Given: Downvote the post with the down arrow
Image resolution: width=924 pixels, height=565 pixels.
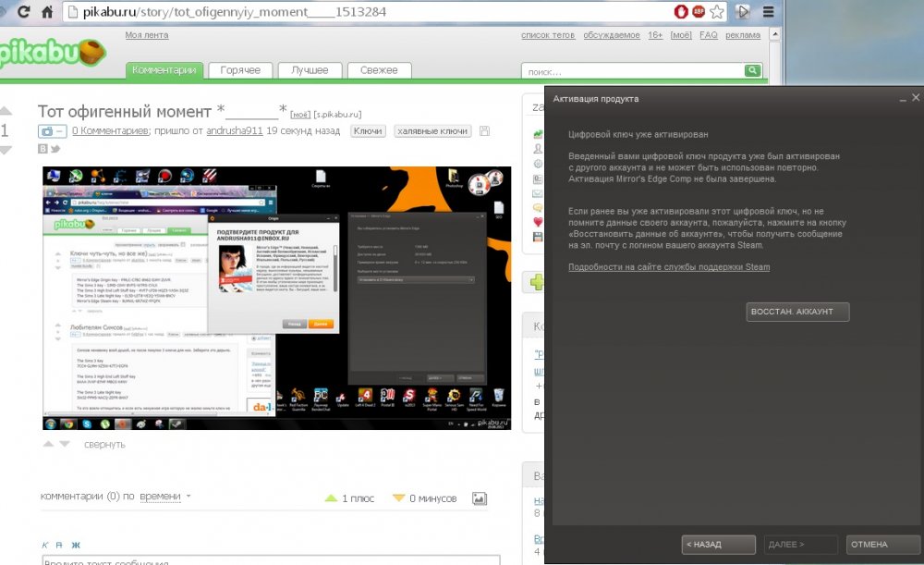Looking at the screenshot, I should point(6,151).
